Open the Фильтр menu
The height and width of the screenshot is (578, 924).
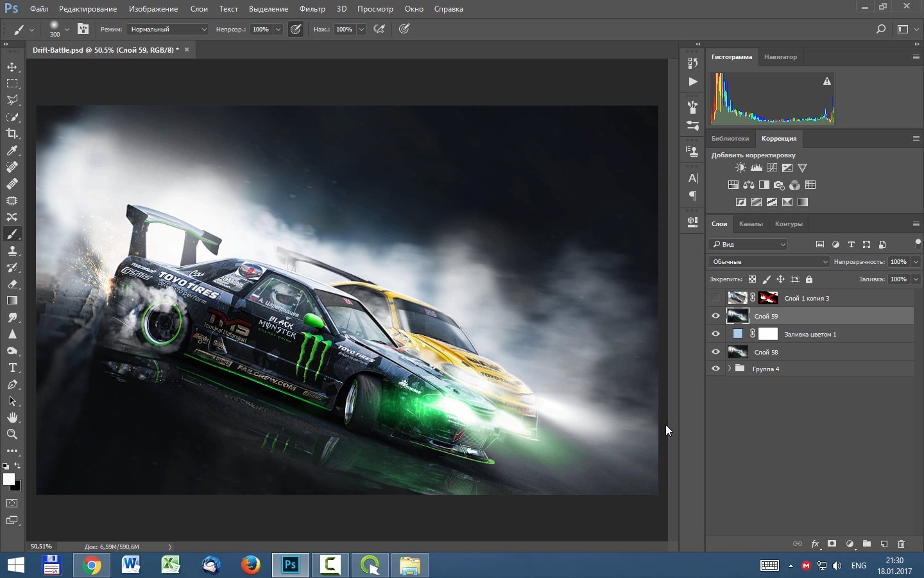312,9
